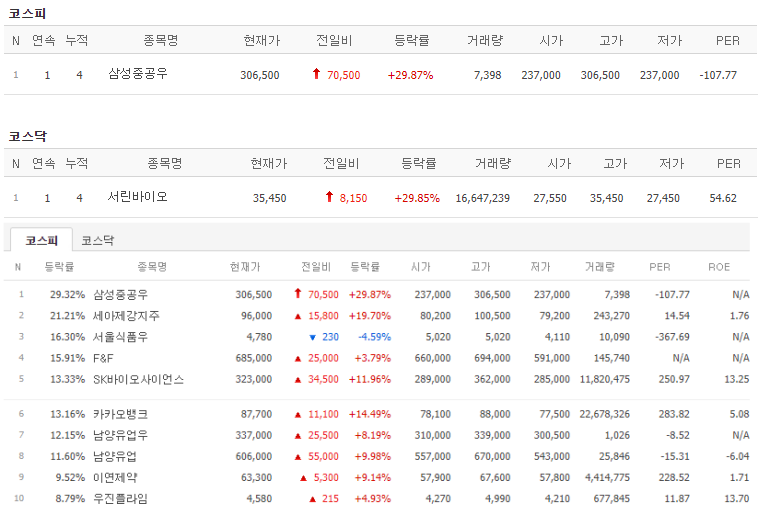Open 삼성중공우 in the ranking list
Screen dimensions: 758x515
click(x=120, y=294)
